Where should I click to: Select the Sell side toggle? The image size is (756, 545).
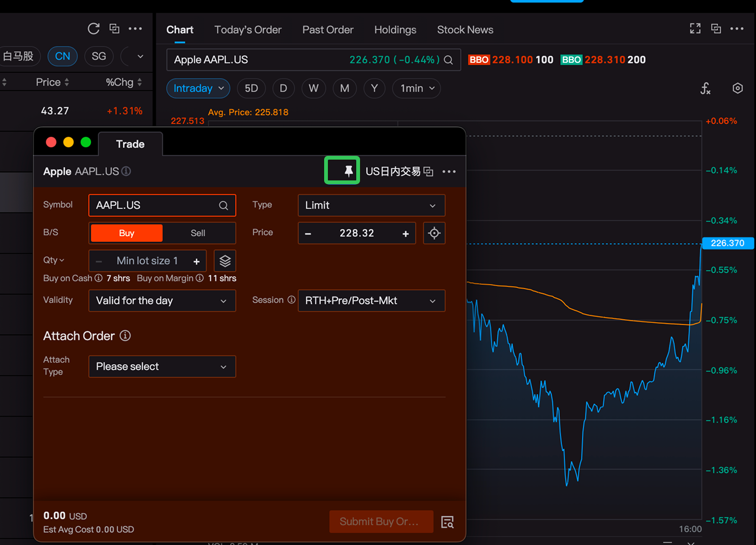198,233
